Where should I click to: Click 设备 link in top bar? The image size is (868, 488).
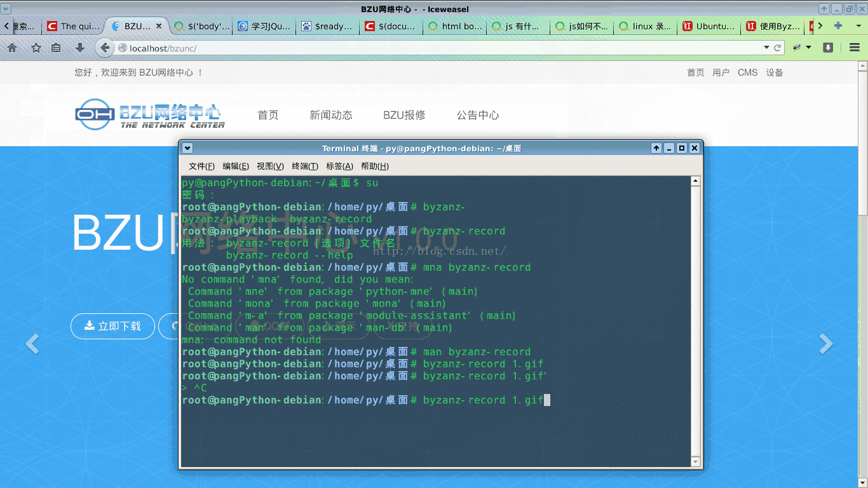pos(775,72)
